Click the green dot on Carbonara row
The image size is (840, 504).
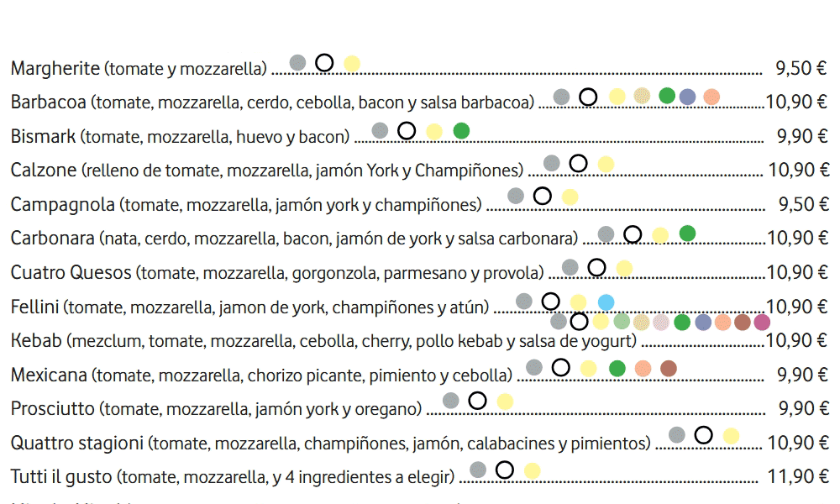coord(687,234)
